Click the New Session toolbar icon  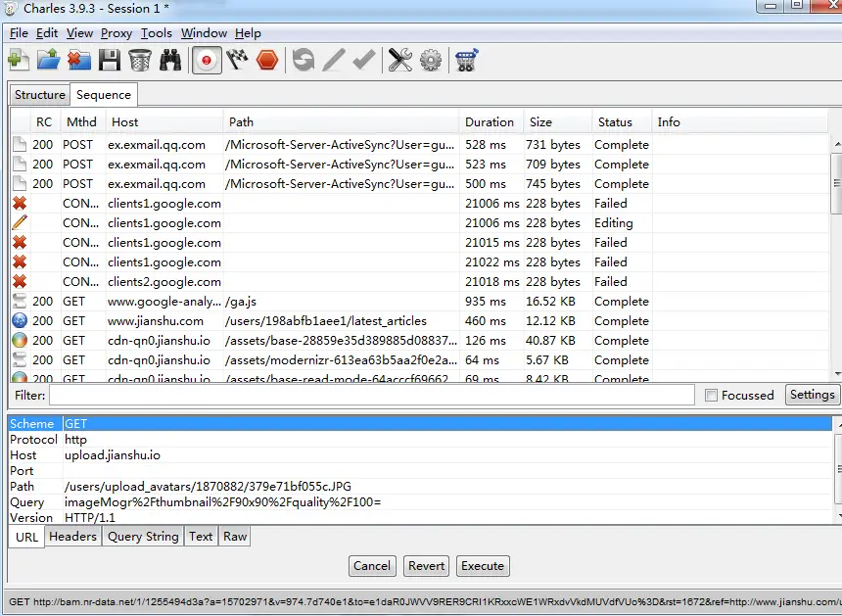coord(19,60)
